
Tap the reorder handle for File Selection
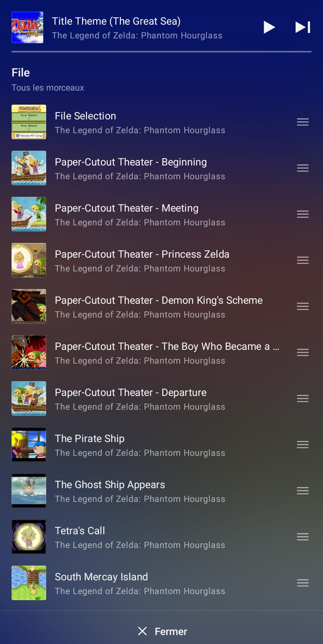302,122
